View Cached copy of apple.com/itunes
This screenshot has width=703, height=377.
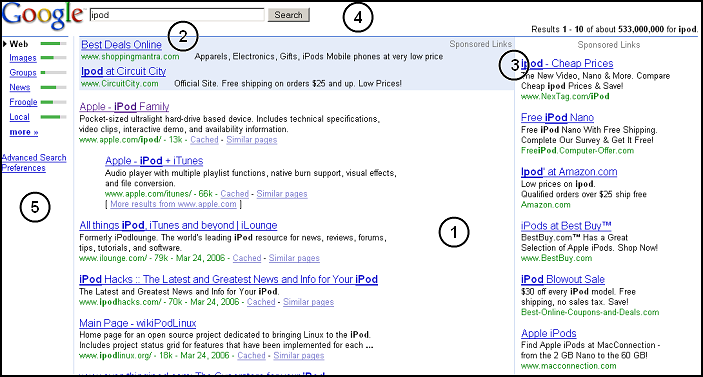234,194
